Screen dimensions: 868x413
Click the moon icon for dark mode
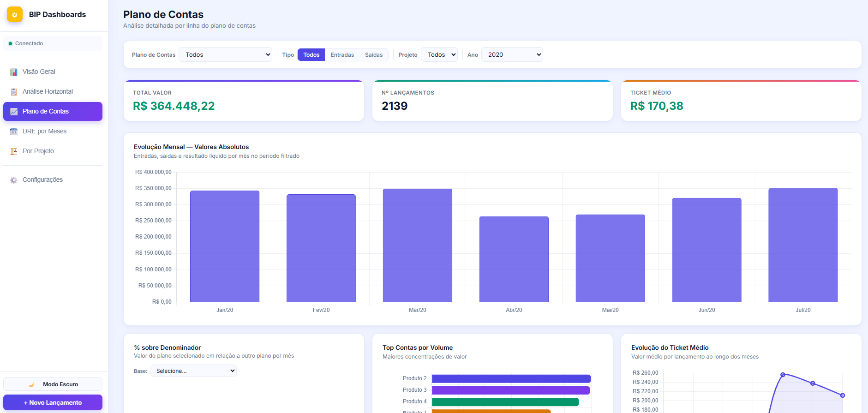tap(31, 384)
